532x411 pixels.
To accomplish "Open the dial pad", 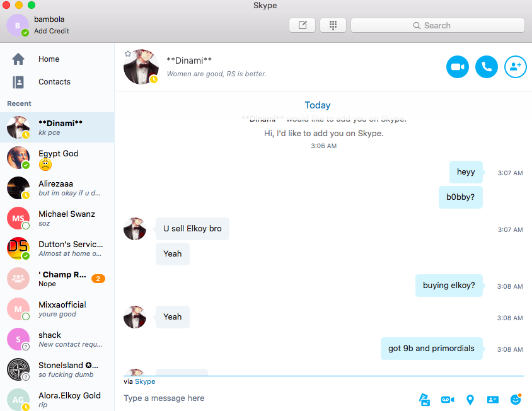I will coord(333,25).
